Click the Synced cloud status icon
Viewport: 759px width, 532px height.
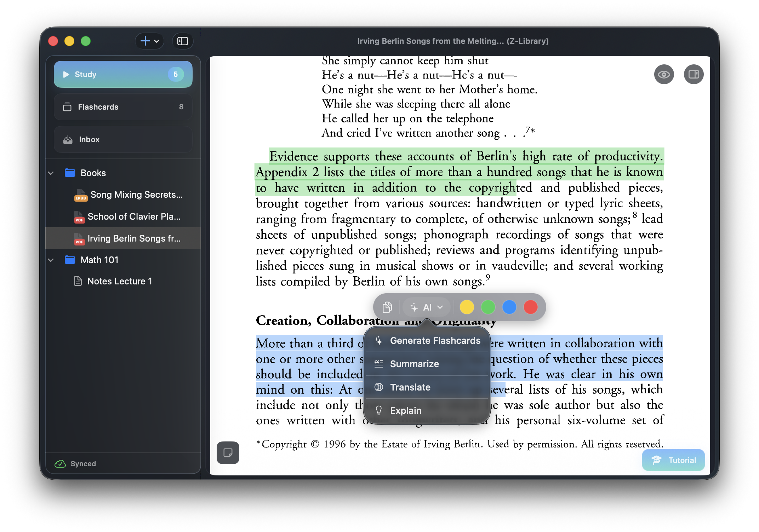coord(60,464)
